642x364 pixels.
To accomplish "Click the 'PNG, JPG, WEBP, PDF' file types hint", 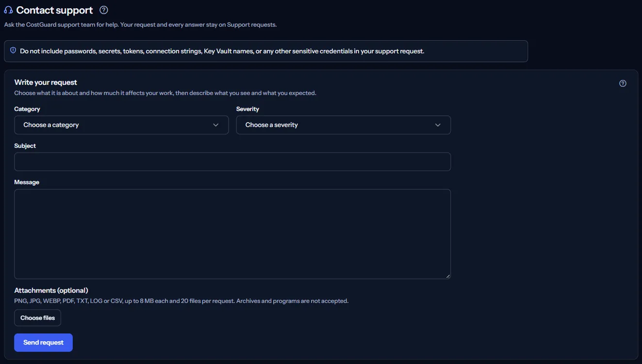I will click(x=181, y=301).
